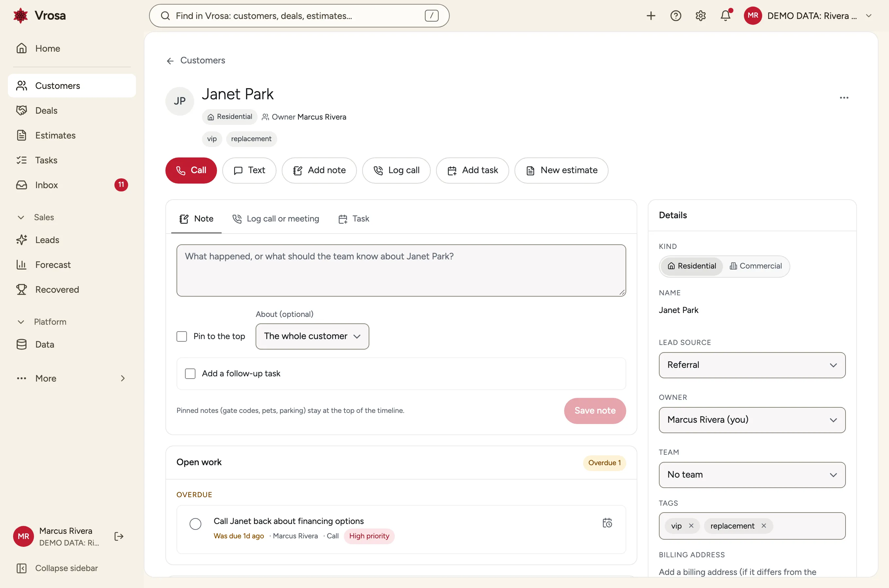Open the notifications bell
The height and width of the screenshot is (588, 889).
pos(726,16)
